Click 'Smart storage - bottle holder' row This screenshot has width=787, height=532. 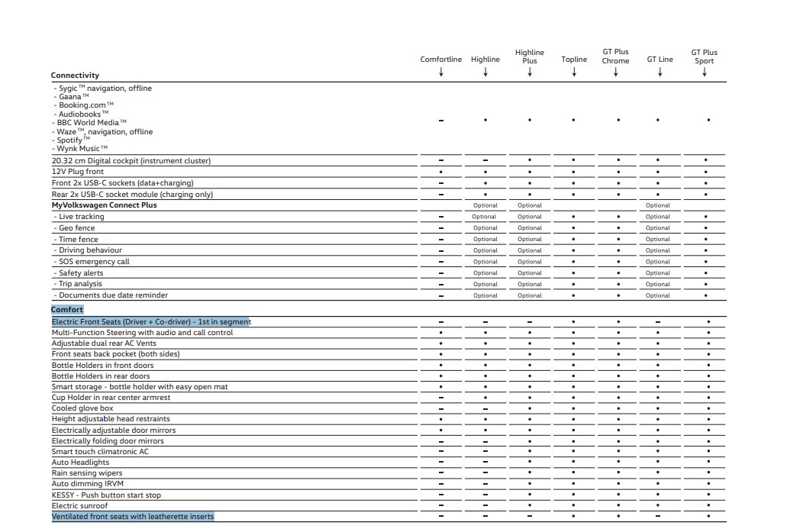click(140, 387)
